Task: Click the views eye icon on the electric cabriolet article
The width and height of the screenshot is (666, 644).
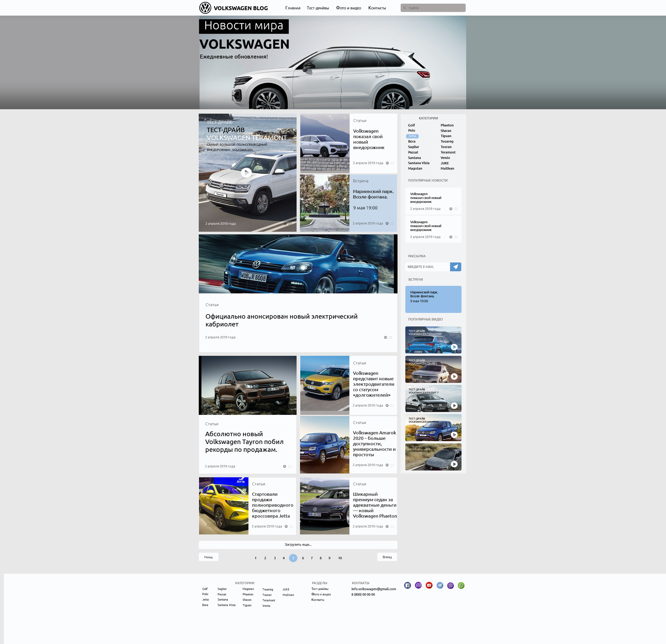Action: click(385, 337)
